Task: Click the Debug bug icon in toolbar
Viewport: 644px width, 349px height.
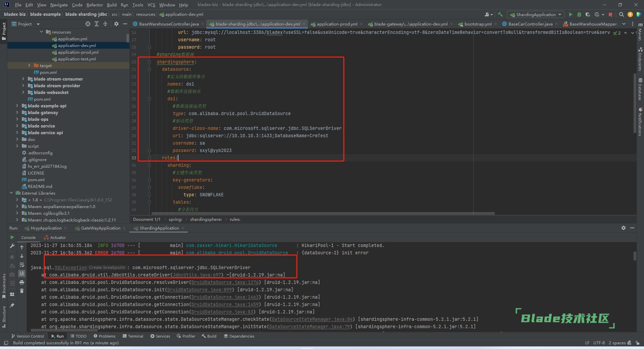Action: pos(579,14)
